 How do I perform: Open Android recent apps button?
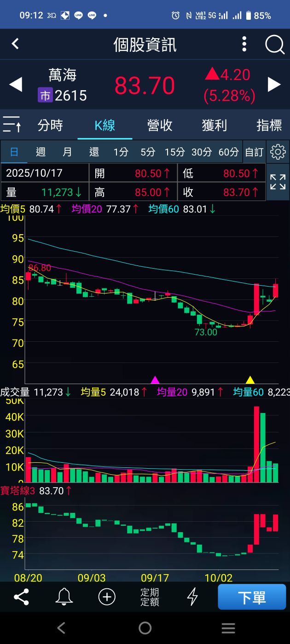(228, 628)
